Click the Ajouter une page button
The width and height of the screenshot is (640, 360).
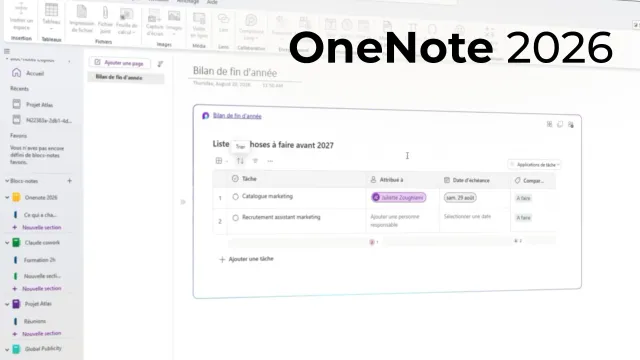pos(120,63)
